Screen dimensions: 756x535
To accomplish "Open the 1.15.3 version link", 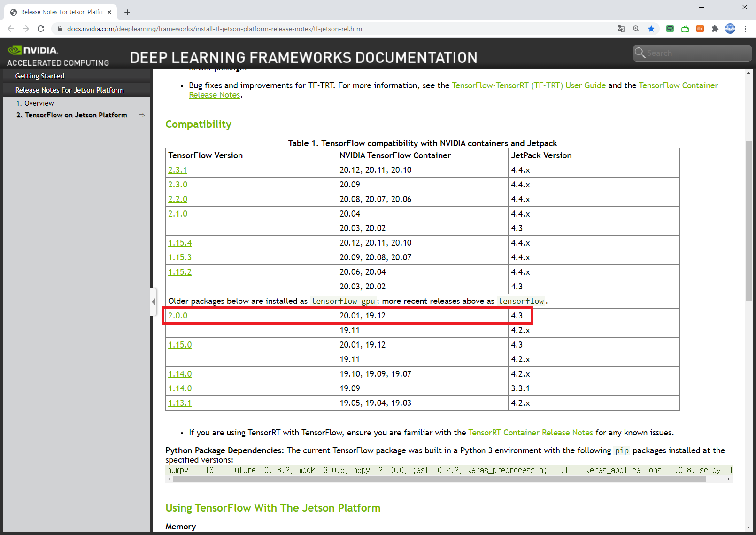I will tap(180, 257).
